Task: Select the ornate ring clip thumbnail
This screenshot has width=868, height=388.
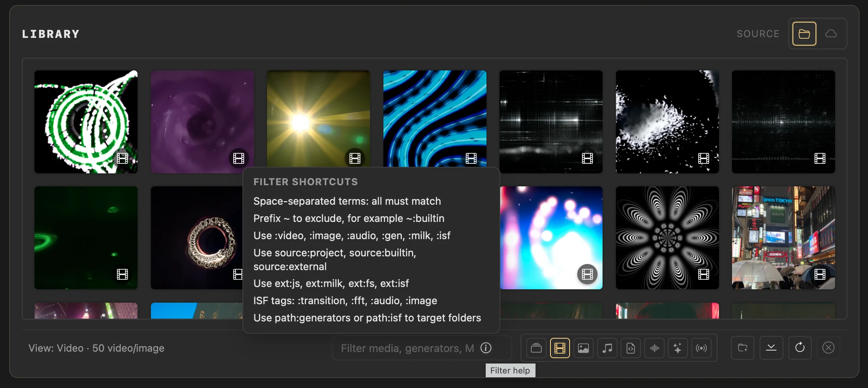Action: point(197,238)
